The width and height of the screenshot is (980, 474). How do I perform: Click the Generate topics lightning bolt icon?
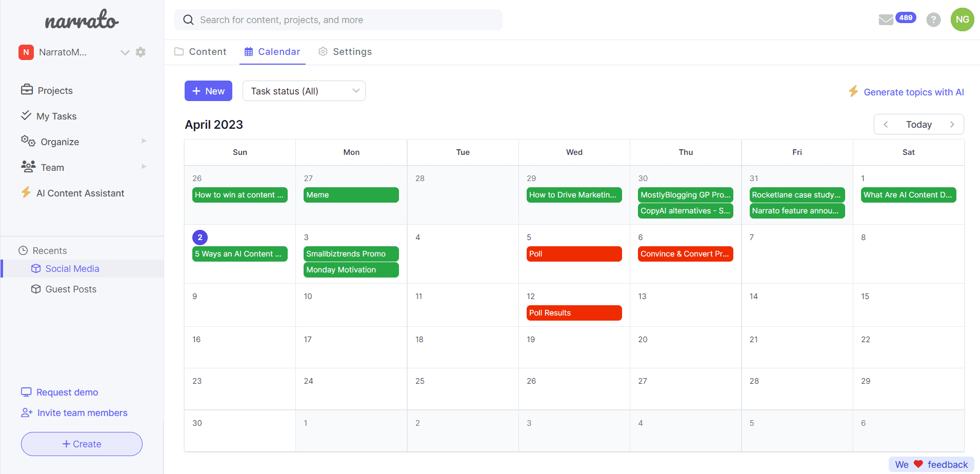pos(853,91)
